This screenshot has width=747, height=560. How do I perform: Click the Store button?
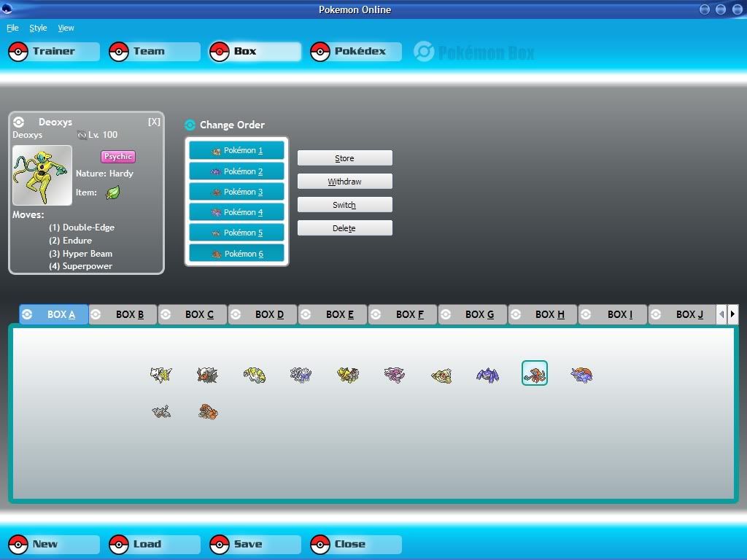(x=345, y=158)
